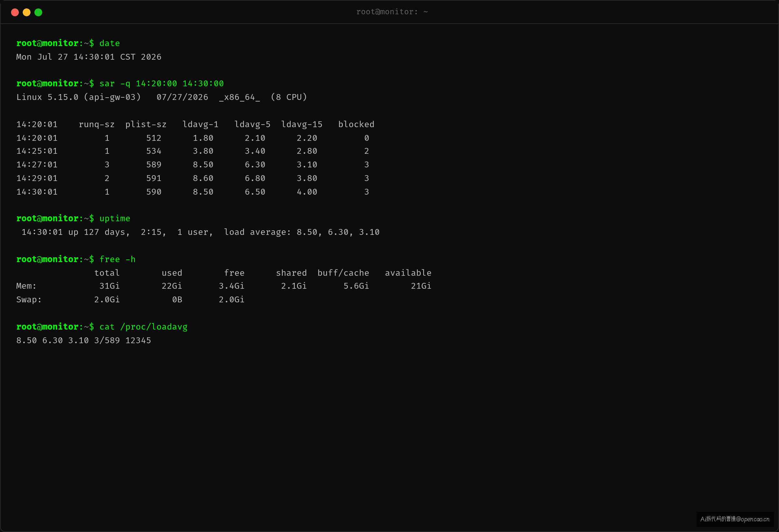
Task: Click plist-sz value 589 in sar table
Action: 154,165
